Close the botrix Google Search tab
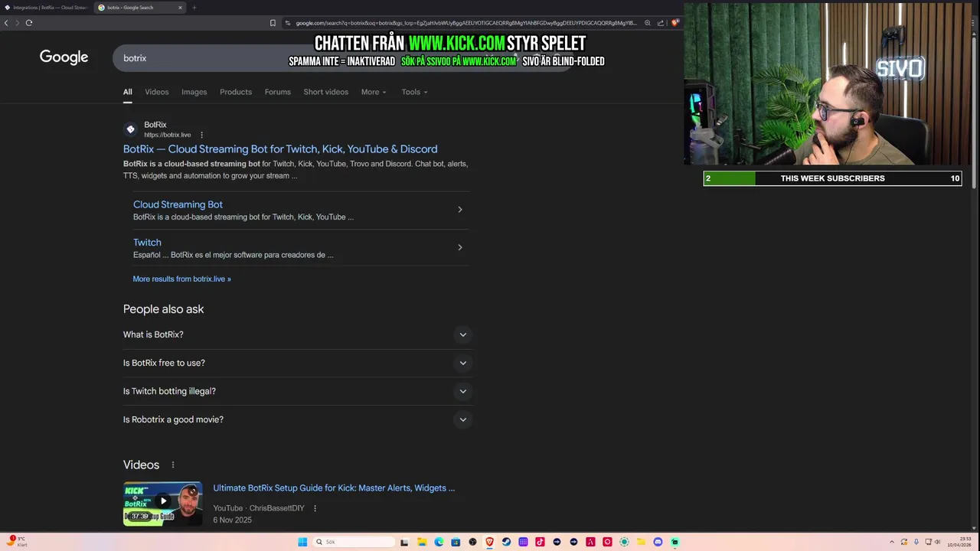The image size is (980, 551). pos(181,8)
